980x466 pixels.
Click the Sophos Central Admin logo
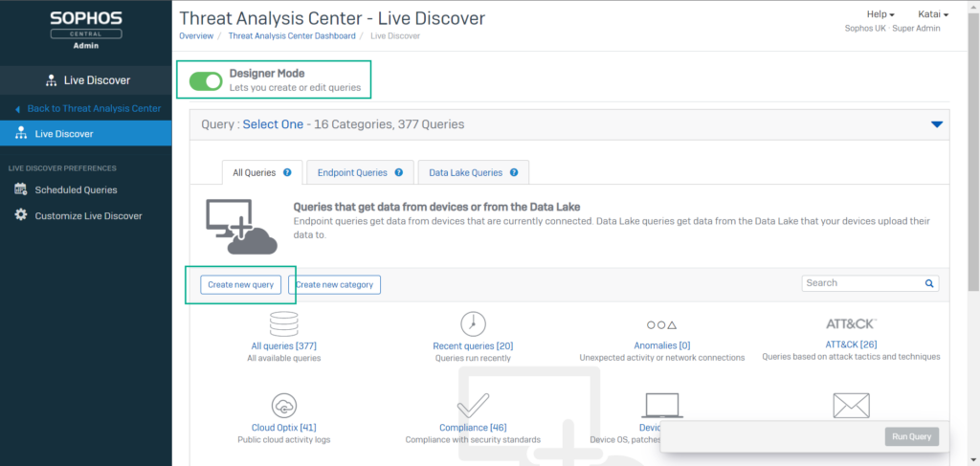click(85, 30)
